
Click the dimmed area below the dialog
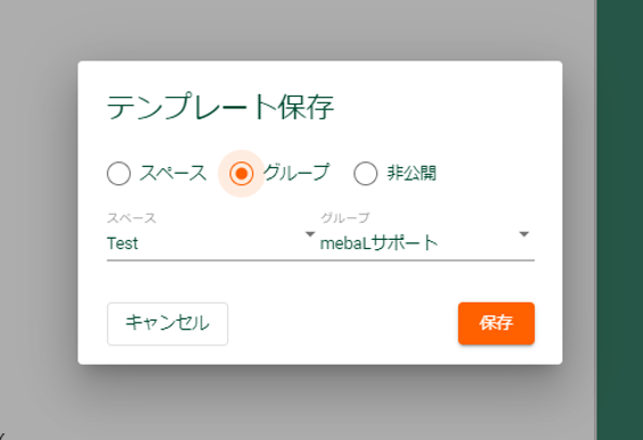[320, 405]
